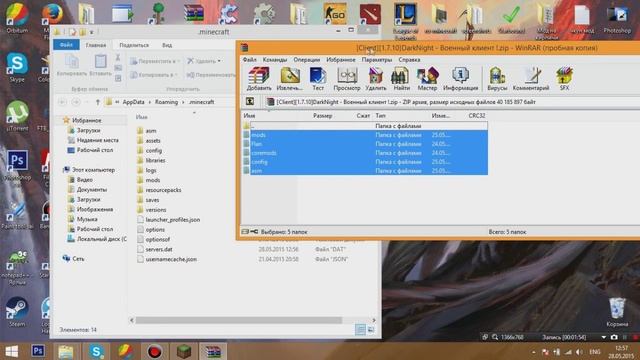Click AppData in Explorer breadcrumb path
Screen dimensions: 640x360
point(133,102)
